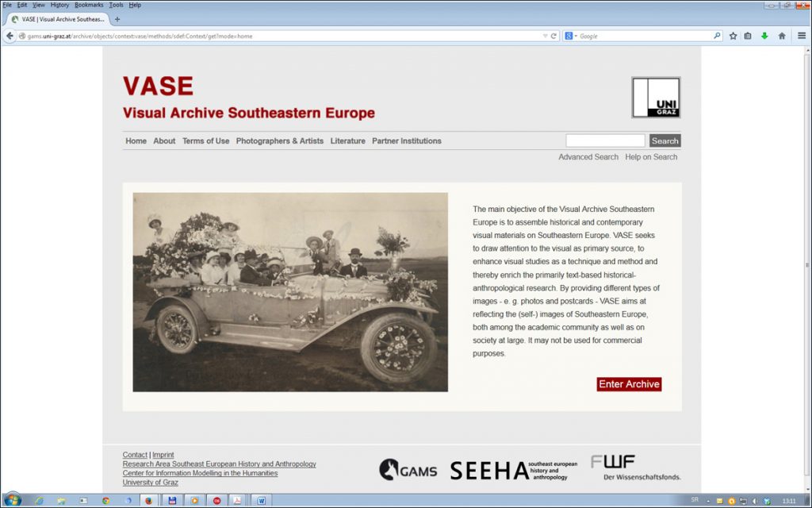Expand the address bar history dropdown

(x=545, y=36)
